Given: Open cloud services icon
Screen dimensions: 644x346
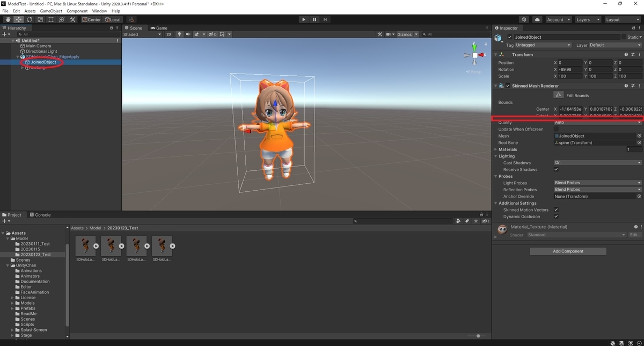Looking at the screenshot, I should 537,19.
